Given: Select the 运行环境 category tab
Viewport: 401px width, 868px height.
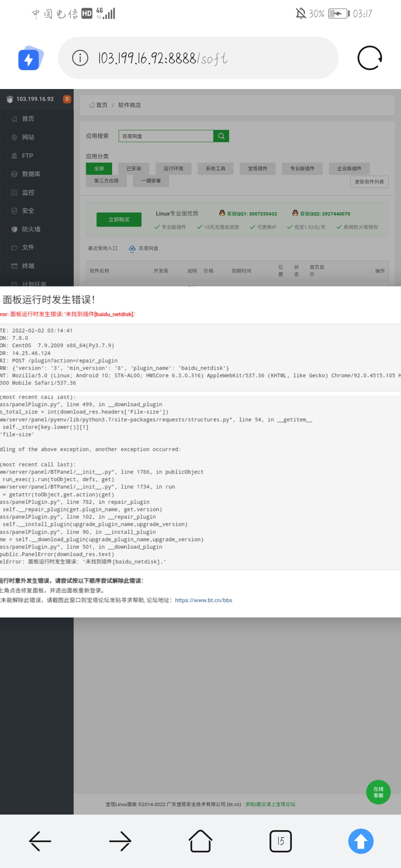Looking at the screenshot, I should point(173,168).
